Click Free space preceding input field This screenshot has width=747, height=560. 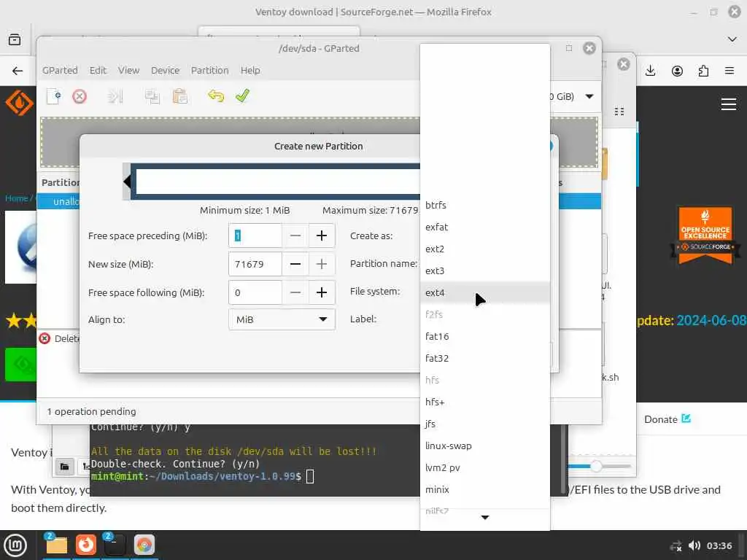[255, 236]
